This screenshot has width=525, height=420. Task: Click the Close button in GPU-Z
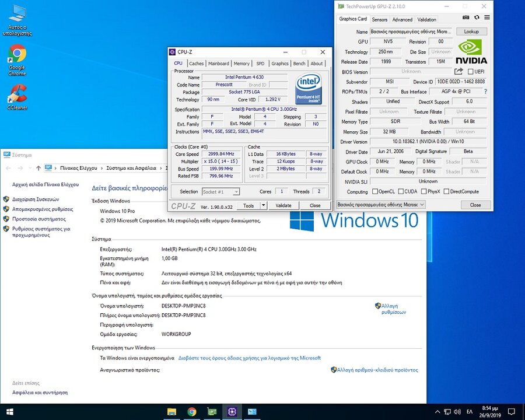point(475,205)
